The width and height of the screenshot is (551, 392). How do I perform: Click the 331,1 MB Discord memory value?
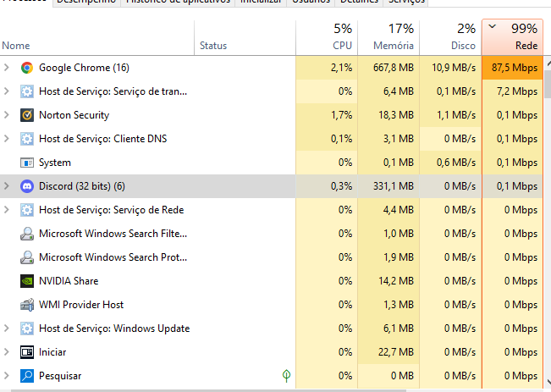pos(394,186)
